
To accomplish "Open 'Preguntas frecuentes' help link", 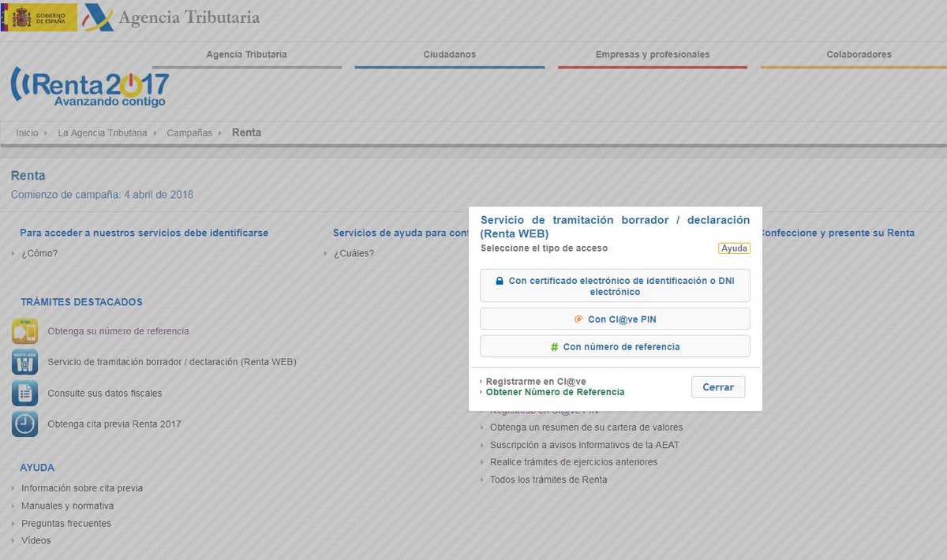I will click(66, 524).
